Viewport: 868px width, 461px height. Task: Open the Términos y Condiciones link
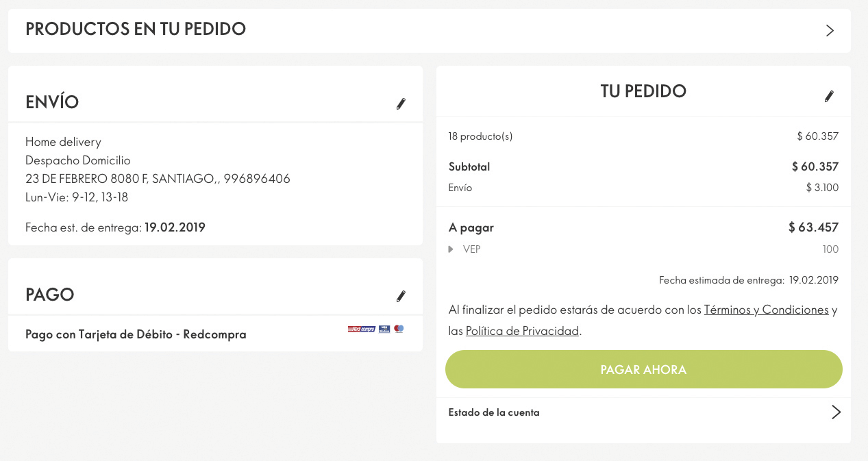[766, 310]
